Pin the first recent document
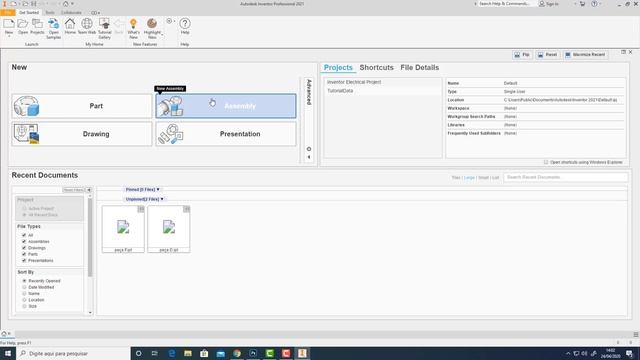This screenshot has height=360, width=640. pyautogui.click(x=141, y=209)
